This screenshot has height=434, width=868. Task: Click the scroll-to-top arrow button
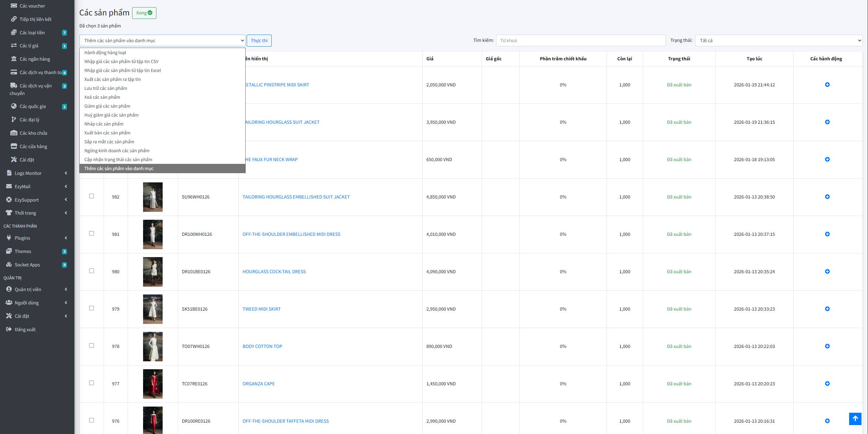pos(855,419)
